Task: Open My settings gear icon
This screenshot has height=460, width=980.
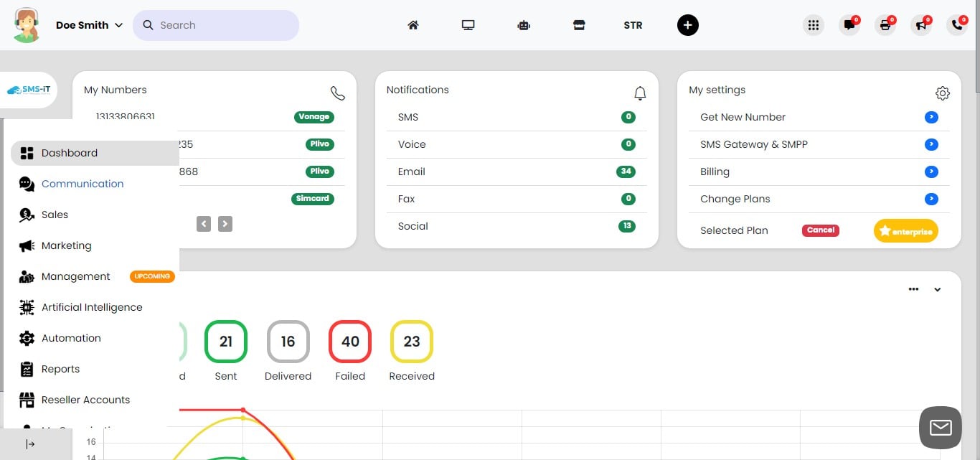Action: [x=943, y=93]
